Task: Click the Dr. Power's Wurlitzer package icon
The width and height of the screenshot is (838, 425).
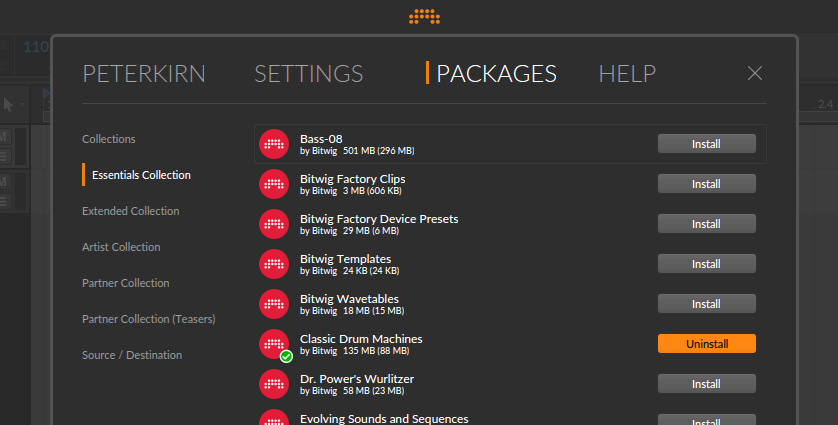Action: click(x=274, y=384)
